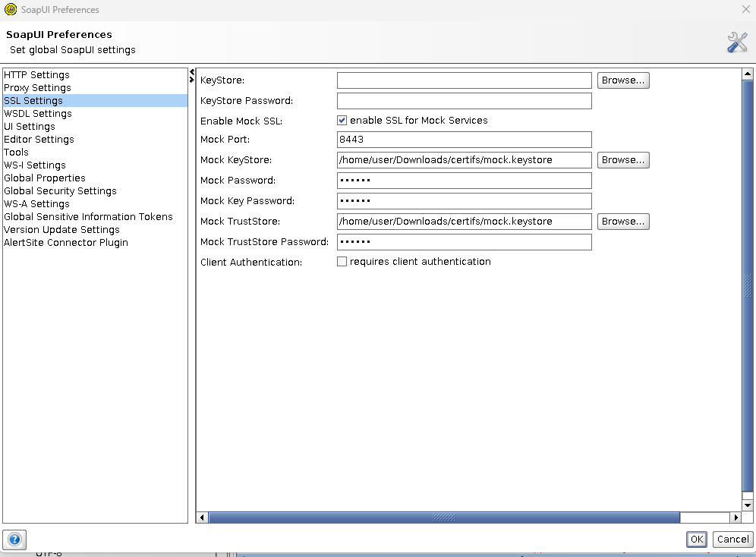Click the help question mark icon
The height and width of the screenshot is (557, 756).
point(14,540)
